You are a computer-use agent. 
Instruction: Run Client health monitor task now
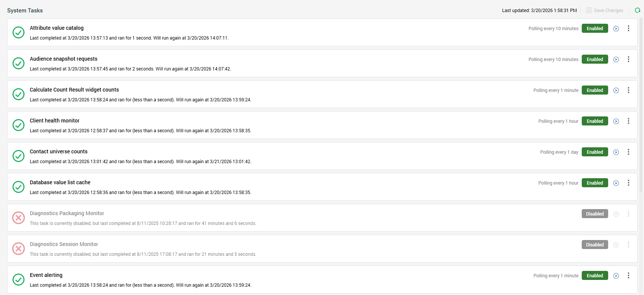[x=616, y=121]
